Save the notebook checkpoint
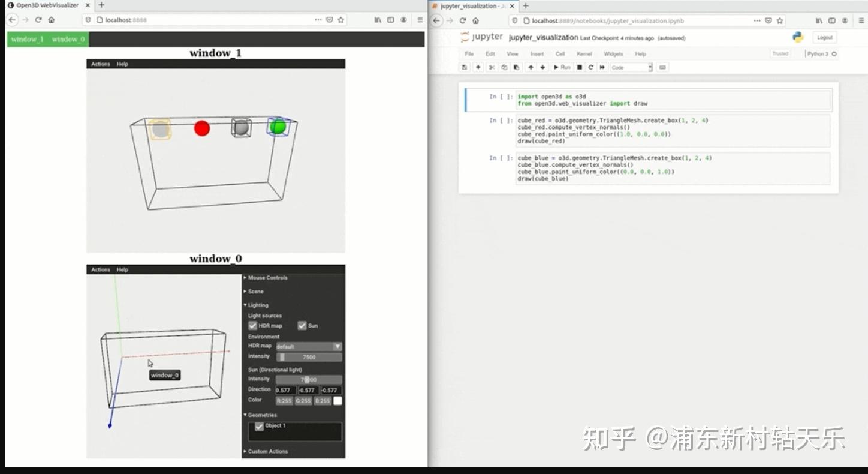The image size is (868, 474). pos(465,67)
